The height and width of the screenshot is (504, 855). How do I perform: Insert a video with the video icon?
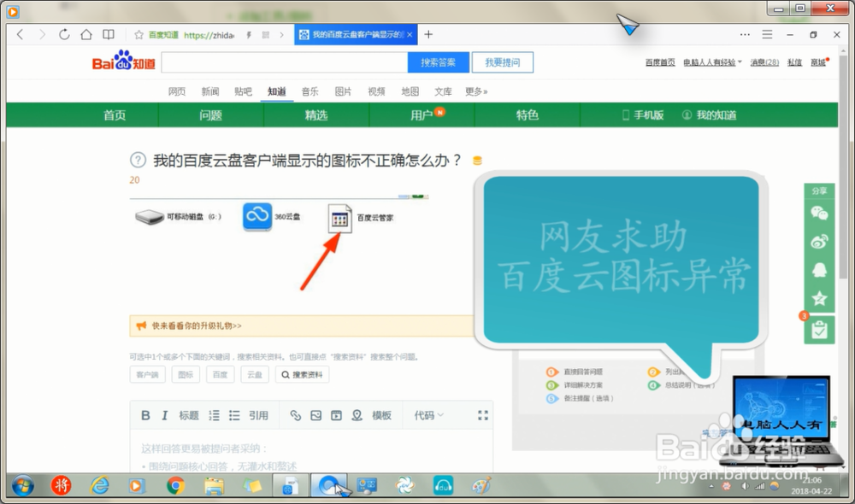(x=336, y=415)
